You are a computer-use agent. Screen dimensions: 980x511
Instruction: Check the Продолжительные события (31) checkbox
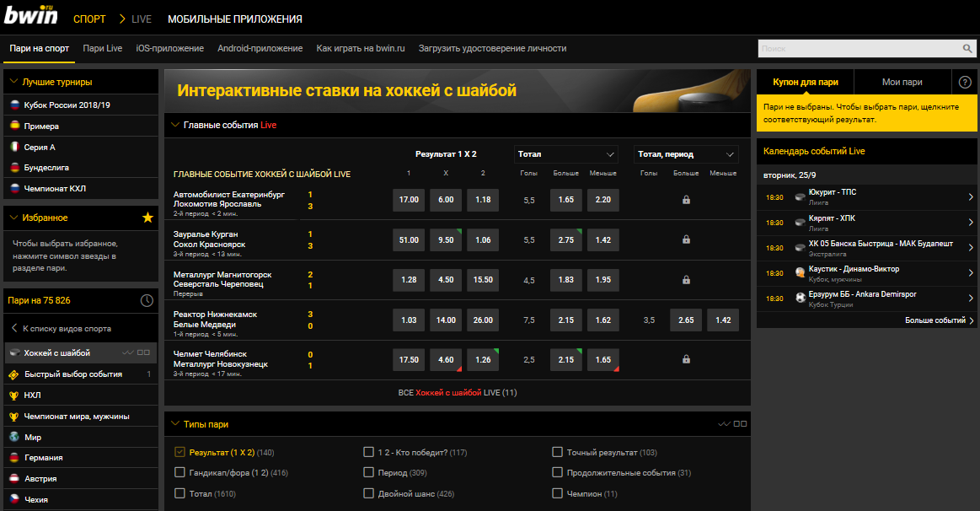tap(558, 473)
